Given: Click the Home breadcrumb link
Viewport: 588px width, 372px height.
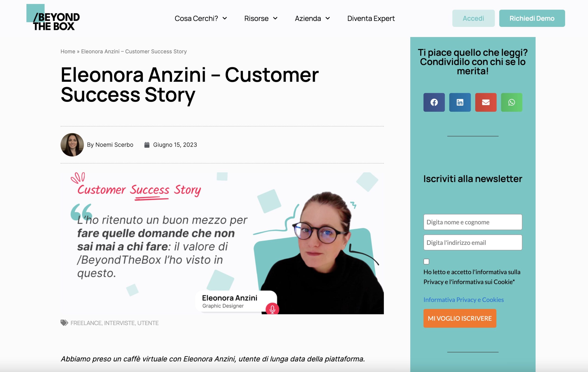Looking at the screenshot, I should [68, 51].
